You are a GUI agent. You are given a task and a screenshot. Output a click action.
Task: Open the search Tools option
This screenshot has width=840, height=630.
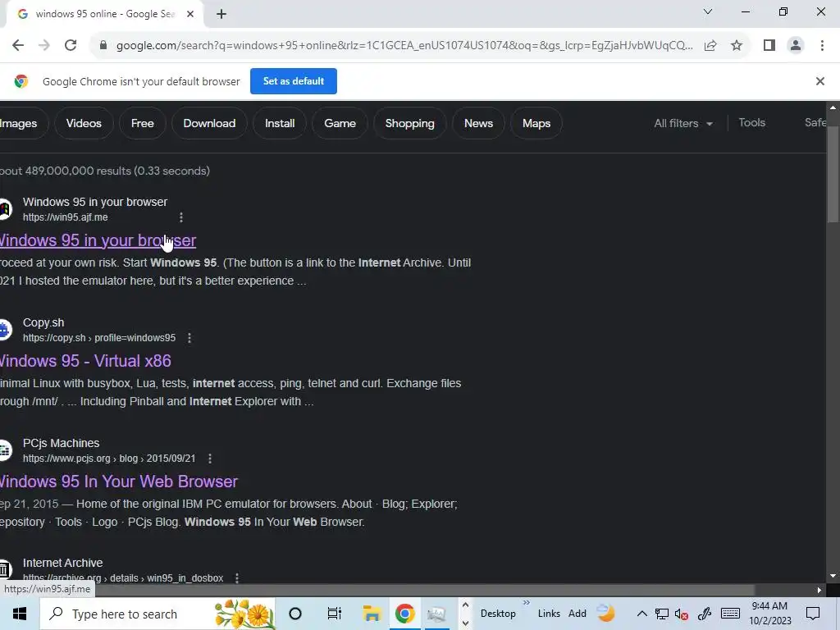[x=751, y=123]
